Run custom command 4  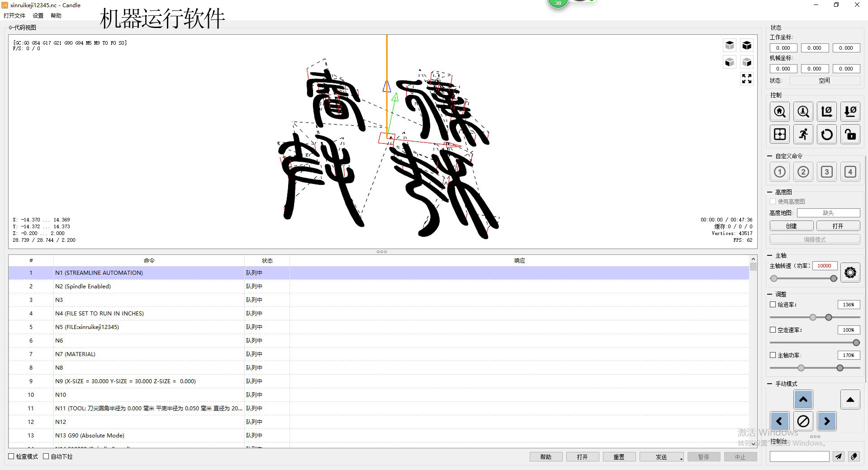[850, 172]
